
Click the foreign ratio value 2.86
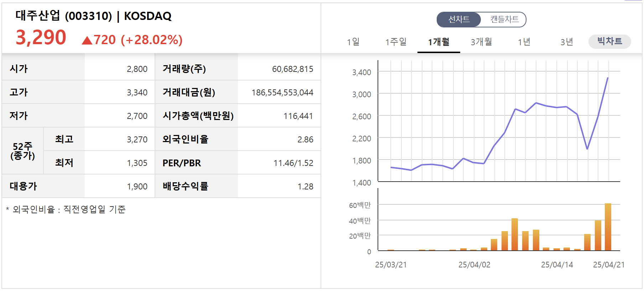tap(305, 140)
